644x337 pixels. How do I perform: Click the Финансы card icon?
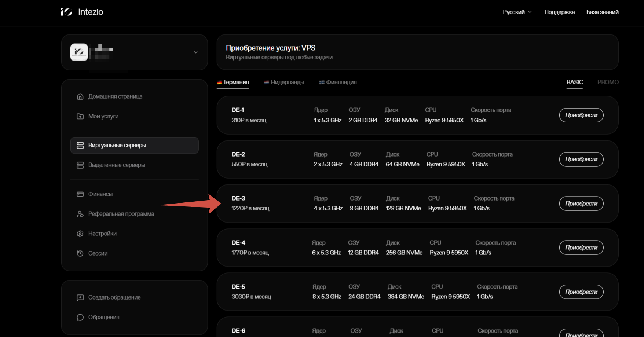(x=80, y=194)
